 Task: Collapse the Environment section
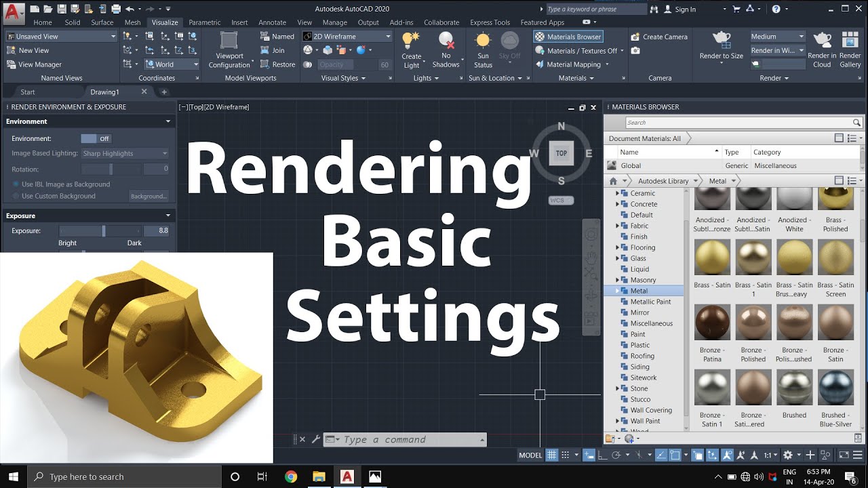(x=168, y=121)
